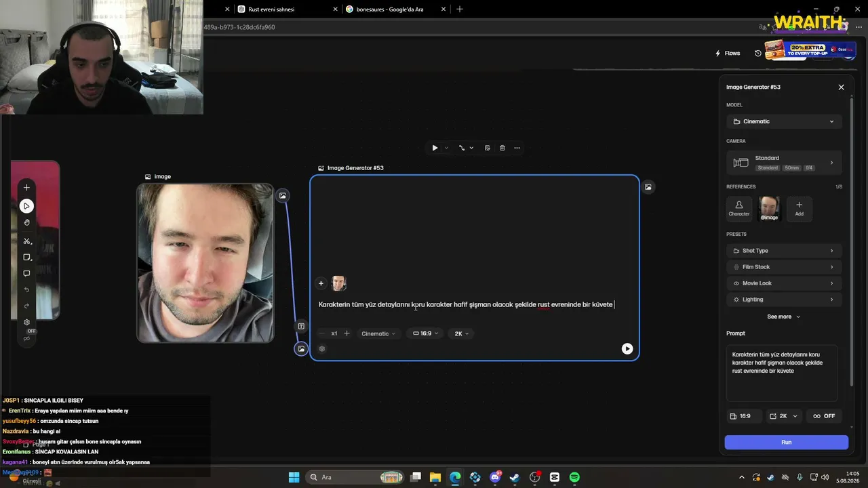Select the image node face thumbnail
Screen dimensions: 868x488
coord(205,263)
